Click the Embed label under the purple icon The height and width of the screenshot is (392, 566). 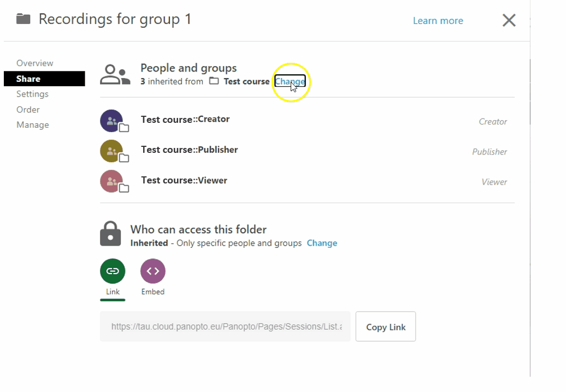153,292
